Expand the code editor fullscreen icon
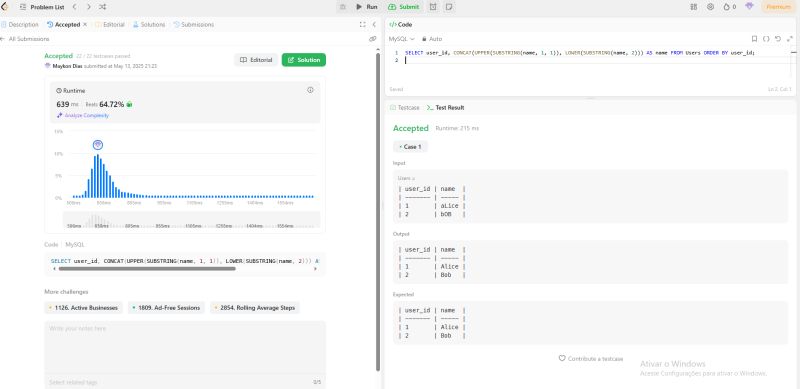Viewport: 800px width, 389px height. [790, 39]
